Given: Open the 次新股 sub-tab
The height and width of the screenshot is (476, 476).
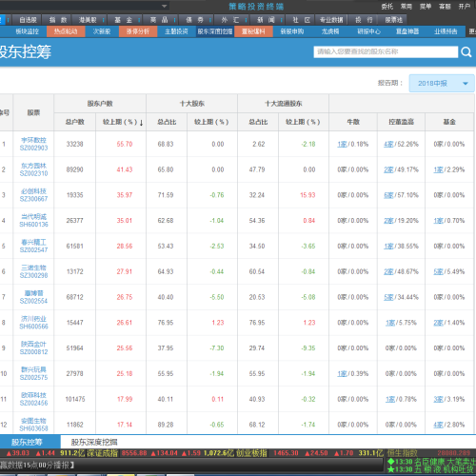Looking at the screenshot, I should 102,31.
